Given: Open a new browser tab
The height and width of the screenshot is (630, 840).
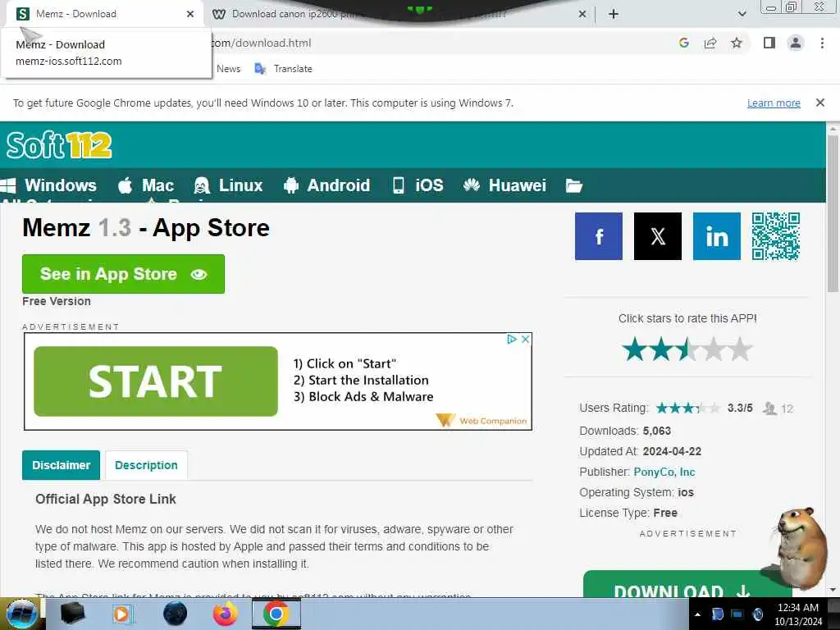Looking at the screenshot, I should 614,14.
